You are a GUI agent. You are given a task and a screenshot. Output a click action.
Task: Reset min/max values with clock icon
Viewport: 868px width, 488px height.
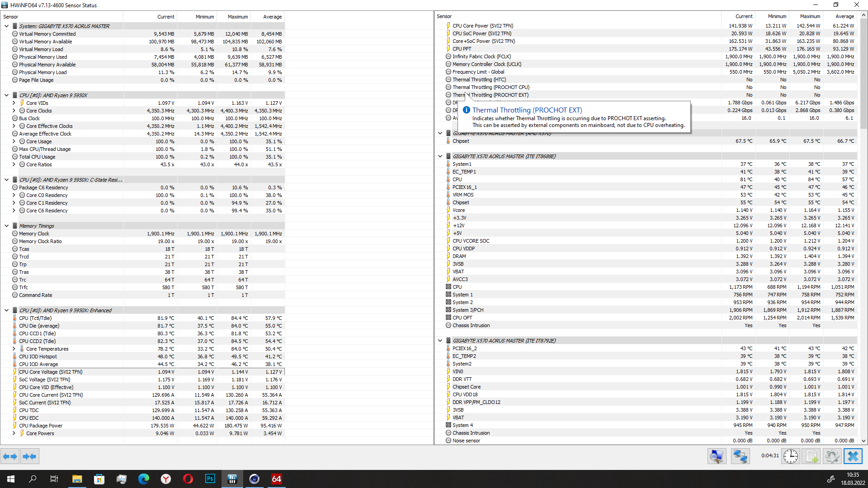(x=790, y=456)
